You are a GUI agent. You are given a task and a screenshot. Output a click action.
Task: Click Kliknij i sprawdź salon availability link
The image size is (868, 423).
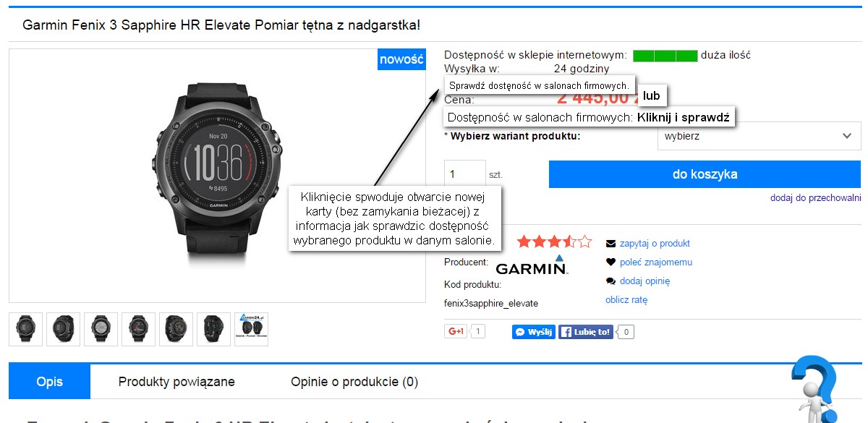[684, 116]
